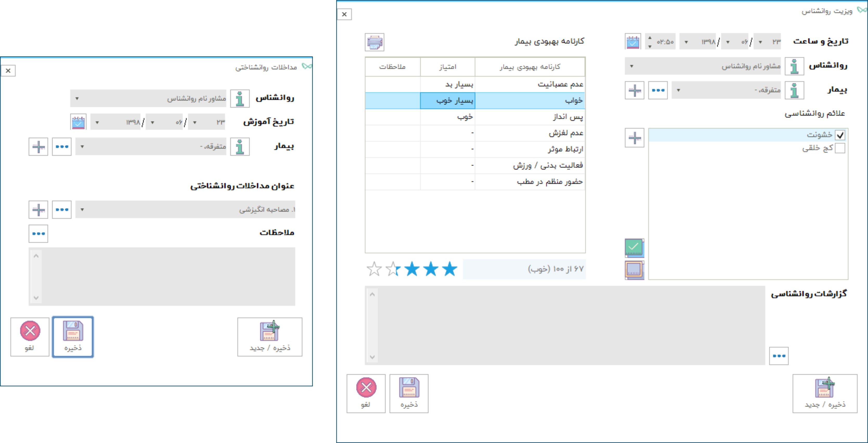Screen dimensions: 868x443
Task: Open the patient lookup ellipsis button in the visit window
Action: click(658, 90)
